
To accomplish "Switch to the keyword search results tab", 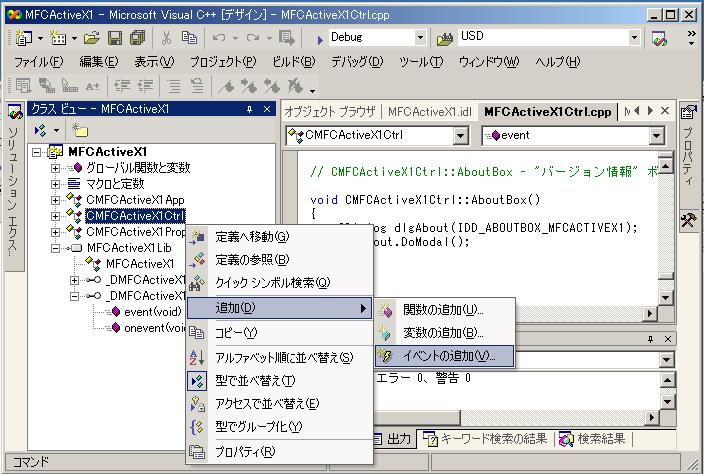I will point(485,439).
